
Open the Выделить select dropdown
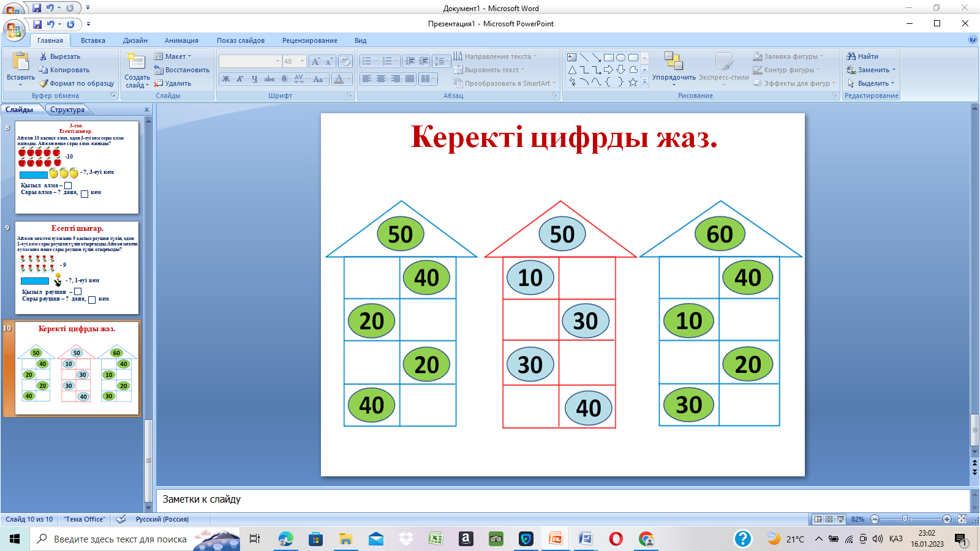tap(871, 83)
